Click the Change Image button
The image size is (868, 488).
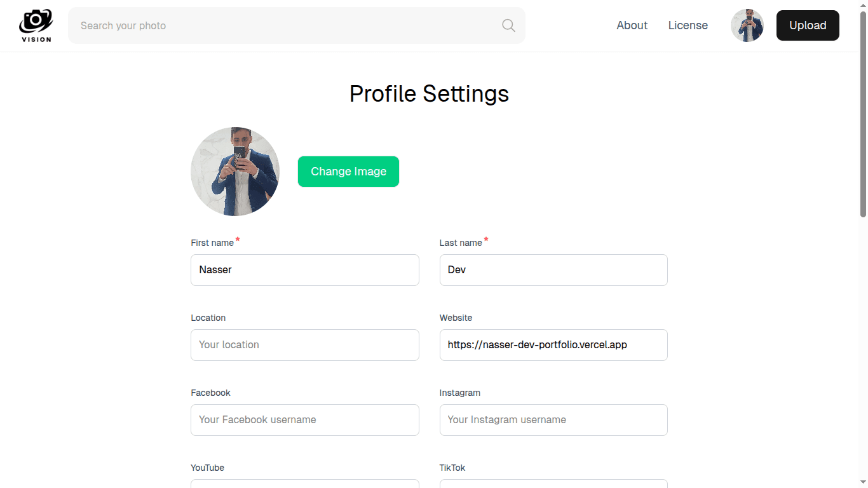pos(348,172)
